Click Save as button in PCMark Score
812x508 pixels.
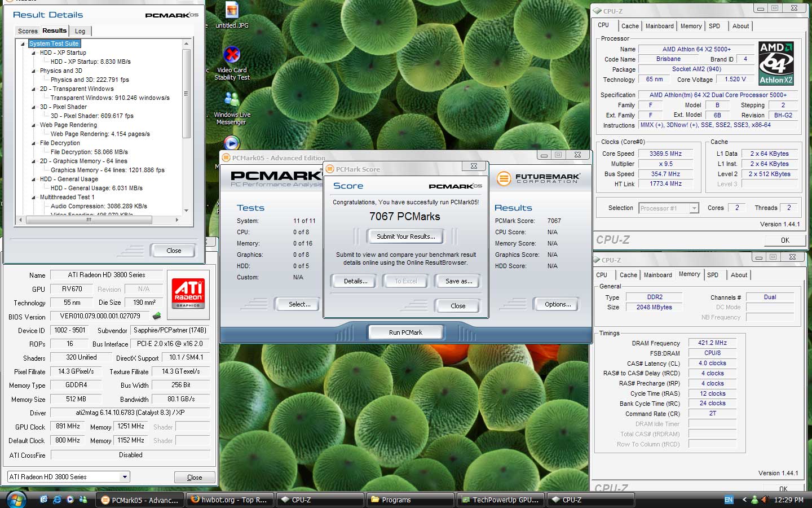tap(458, 281)
